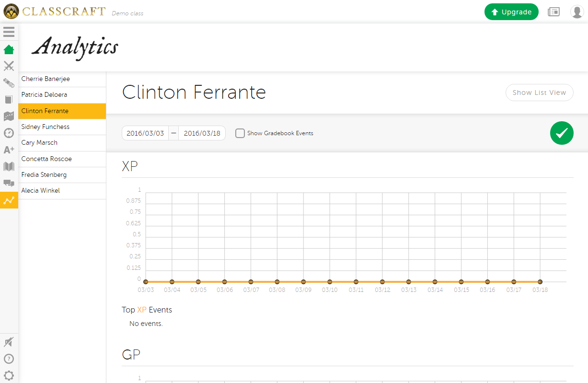Open the treasure map icon
Screen dimensions: 588x383
pos(9,116)
